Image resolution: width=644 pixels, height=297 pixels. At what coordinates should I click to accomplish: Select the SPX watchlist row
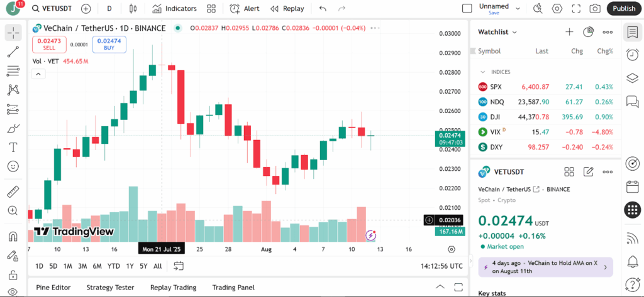pos(545,87)
